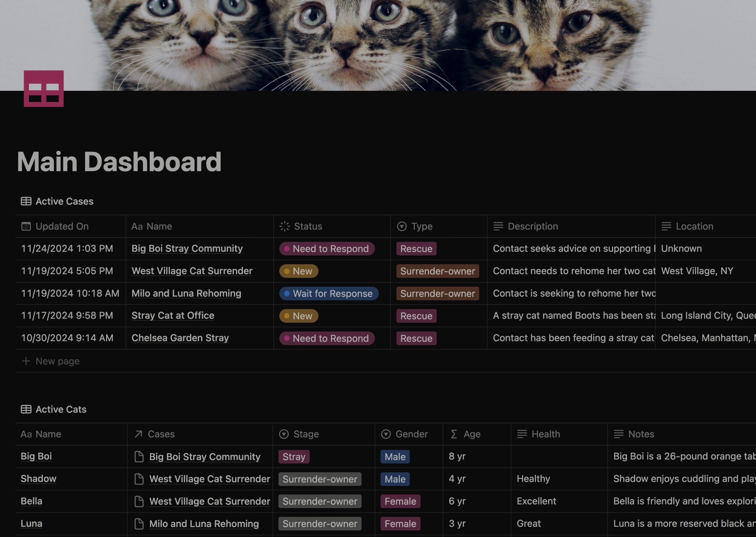Click the list icon in Description column header

[x=498, y=225]
